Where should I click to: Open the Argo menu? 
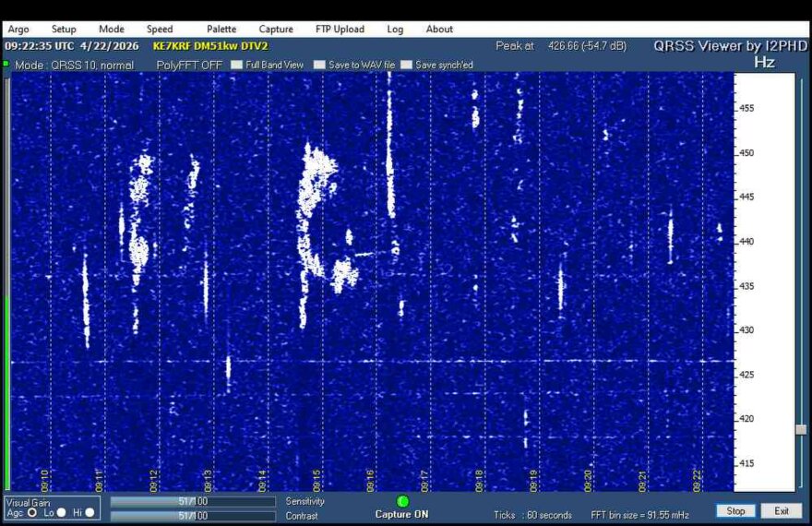(x=18, y=30)
